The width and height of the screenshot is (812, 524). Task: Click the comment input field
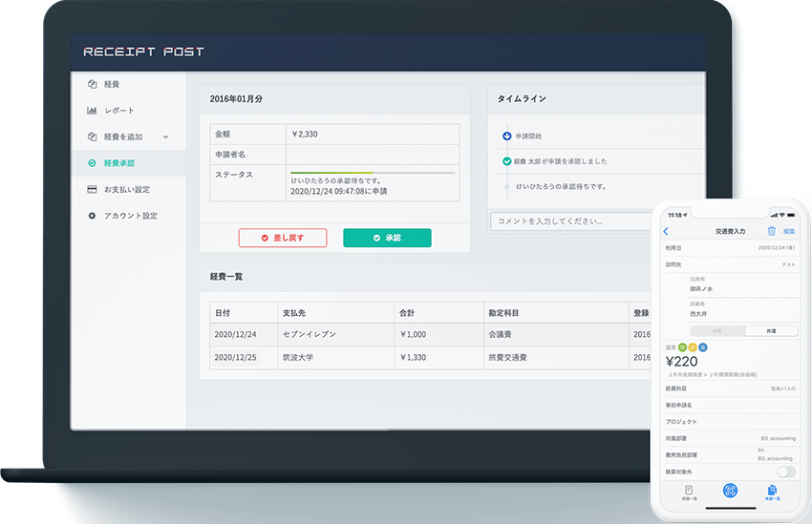564,221
